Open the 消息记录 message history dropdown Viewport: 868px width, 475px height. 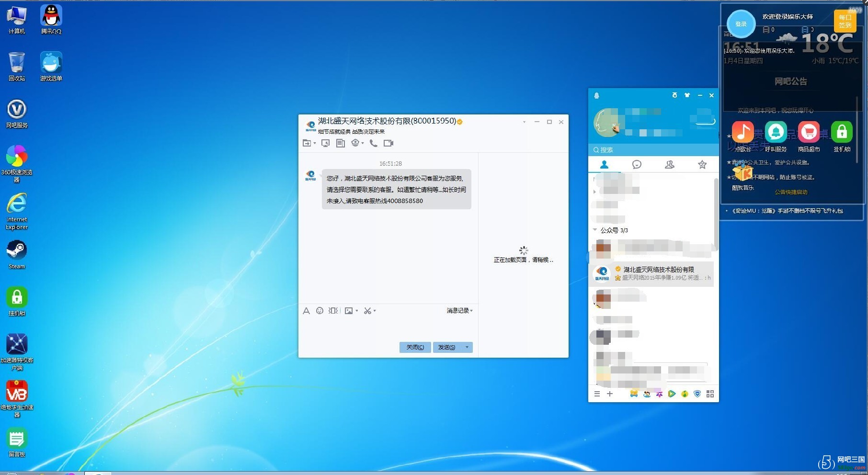tap(459, 311)
